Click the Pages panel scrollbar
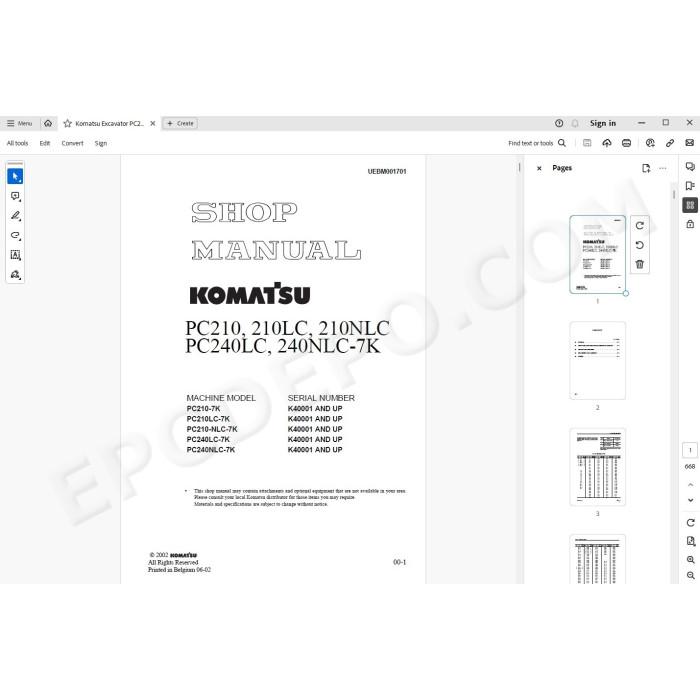The width and height of the screenshot is (700, 700). [x=674, y=194]
